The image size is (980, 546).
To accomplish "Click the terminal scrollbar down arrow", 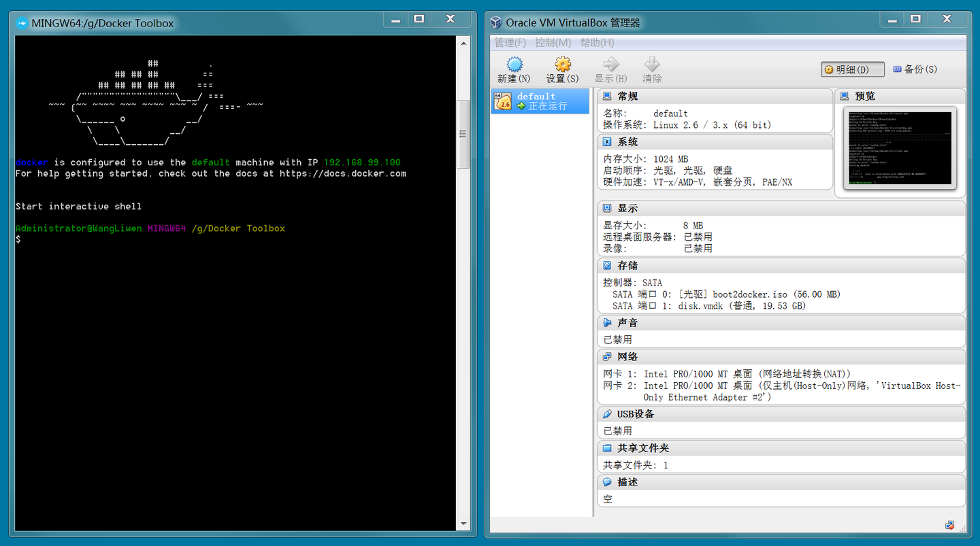I will 463,524.
